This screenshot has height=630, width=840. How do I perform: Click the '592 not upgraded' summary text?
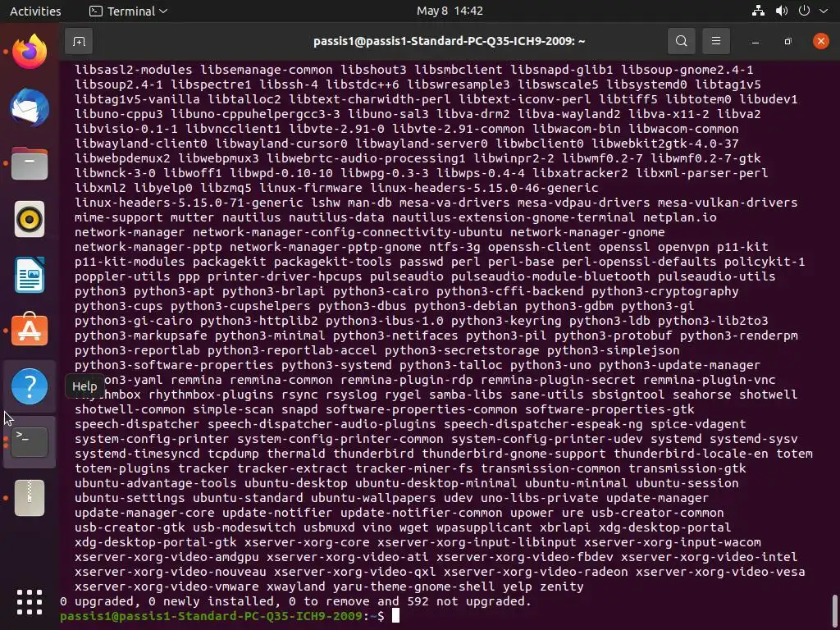469,601
